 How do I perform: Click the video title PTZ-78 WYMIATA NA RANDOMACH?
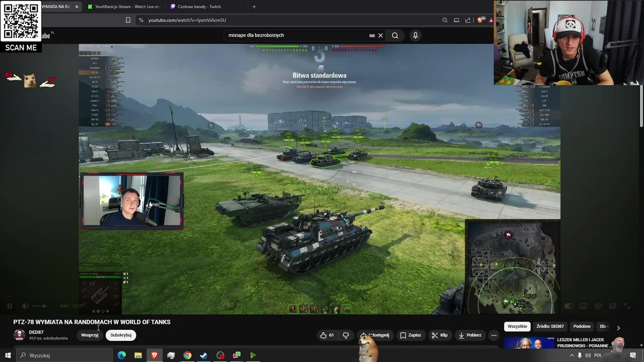(92, 322)
